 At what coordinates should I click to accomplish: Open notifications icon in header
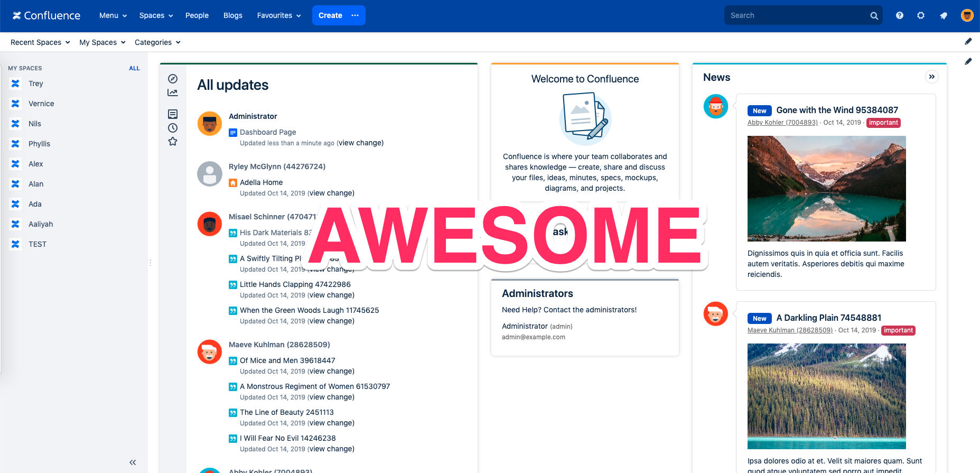[944, 15]
